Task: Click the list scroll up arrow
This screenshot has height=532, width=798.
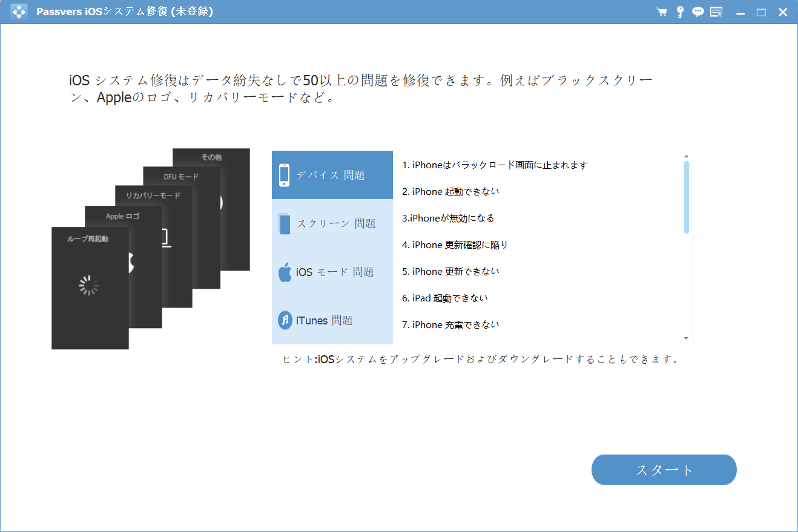Action: click(x=686, y=156)
